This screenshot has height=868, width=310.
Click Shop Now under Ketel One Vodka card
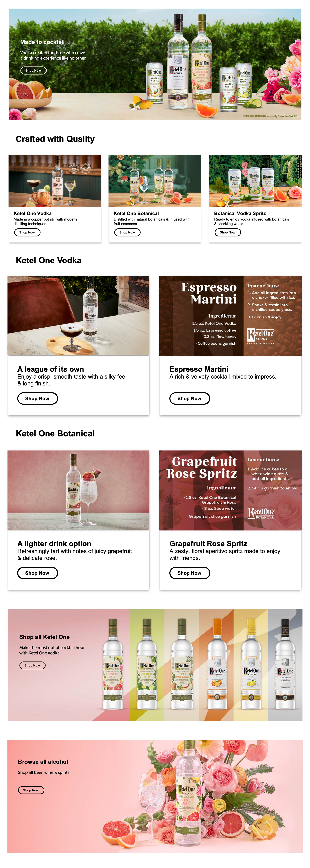(x=27, y=232)
